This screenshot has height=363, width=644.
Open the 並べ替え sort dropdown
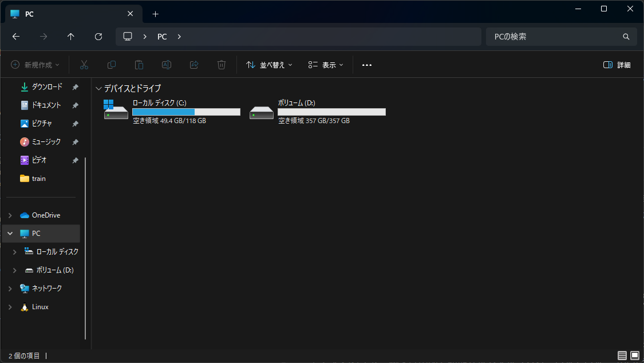(269, 65)
